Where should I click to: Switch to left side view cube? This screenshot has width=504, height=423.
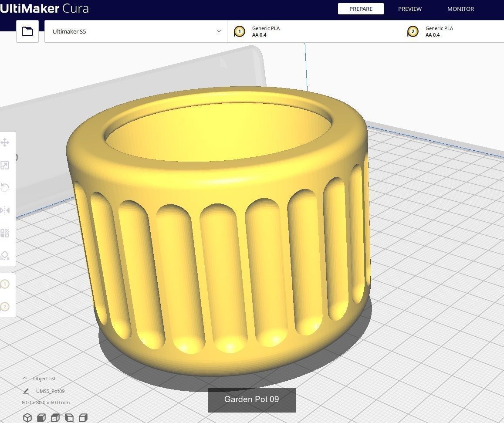(x=69, y=417)
